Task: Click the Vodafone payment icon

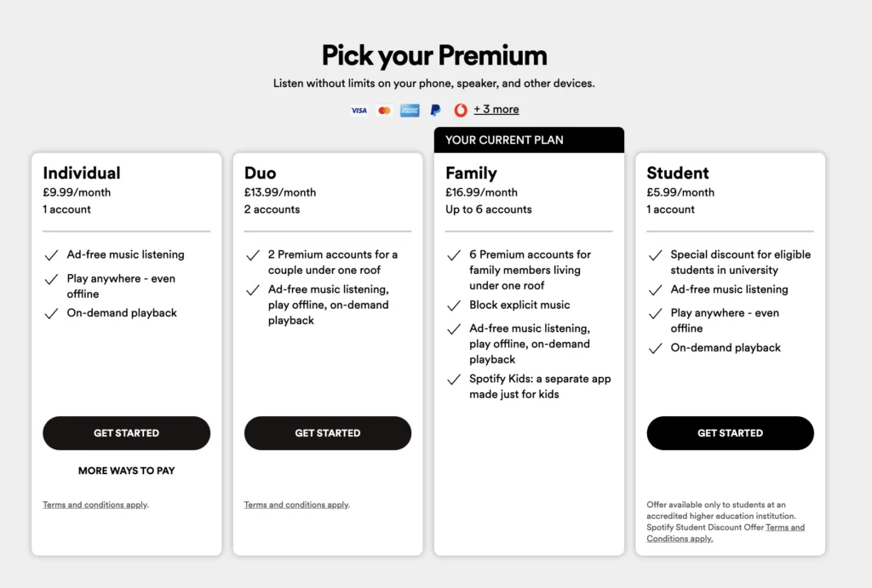Action: click(459, 110)
